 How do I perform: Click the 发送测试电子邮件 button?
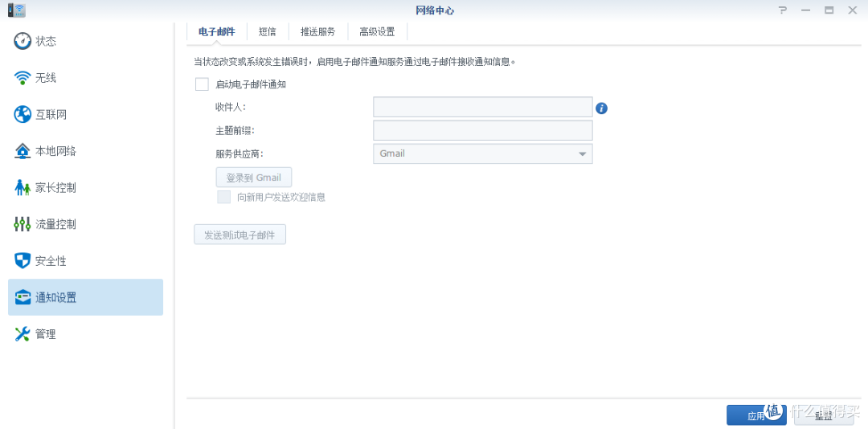pyautogui.click(x=240, y=235)
